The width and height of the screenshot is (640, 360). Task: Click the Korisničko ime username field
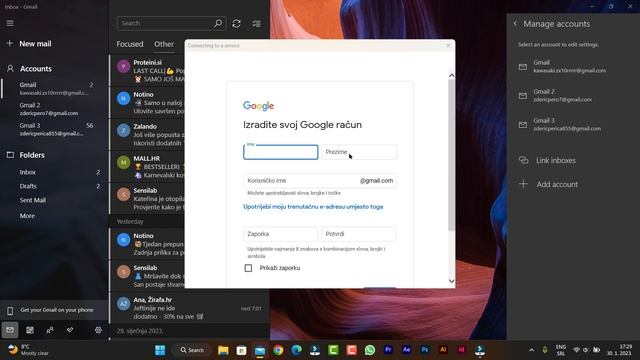point(320,181)
